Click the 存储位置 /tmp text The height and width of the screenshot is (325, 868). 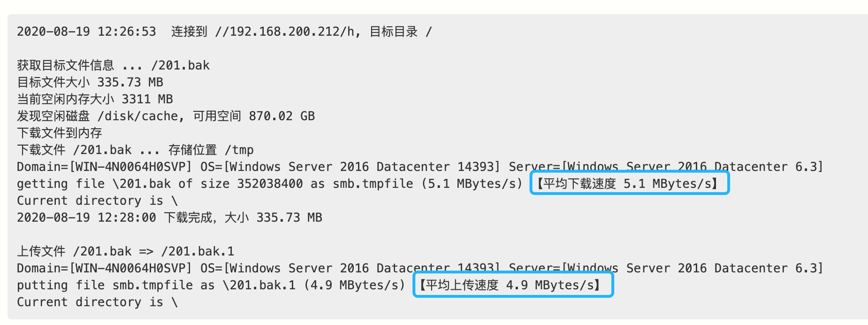(x=211, y=150)
